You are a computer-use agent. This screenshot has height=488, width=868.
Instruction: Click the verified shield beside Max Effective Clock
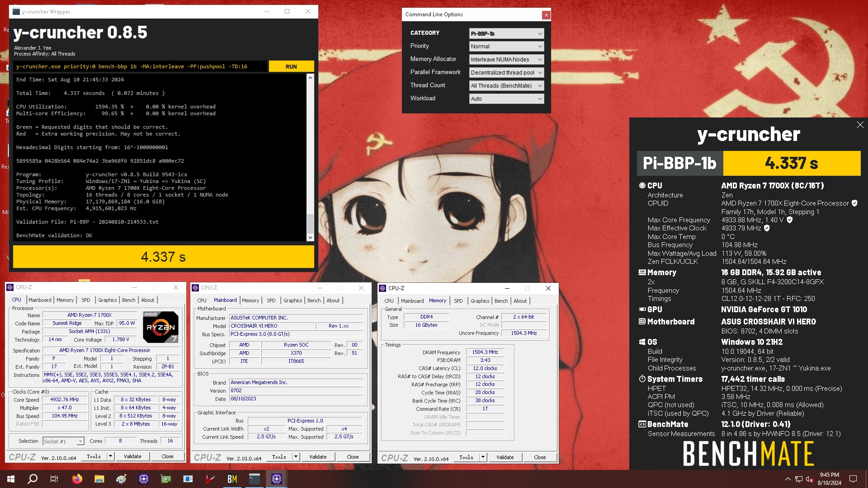(767, 228)
